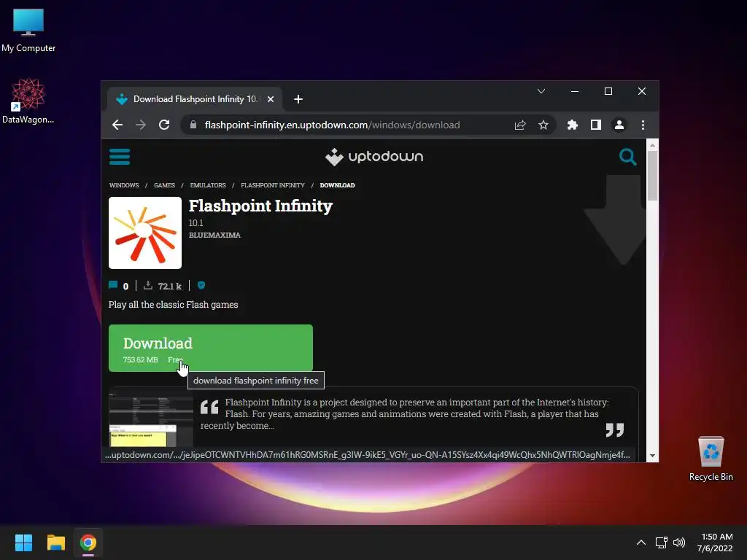Open Chrome side panel icon
The height and width of the screenshot is (560, 747).
(x=595, y=125)
